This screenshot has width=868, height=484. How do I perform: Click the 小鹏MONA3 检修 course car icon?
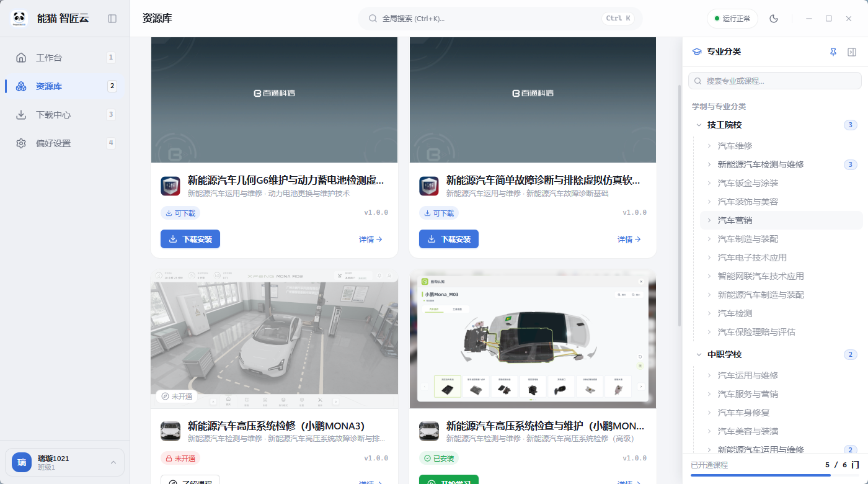[x=170, y=431]
